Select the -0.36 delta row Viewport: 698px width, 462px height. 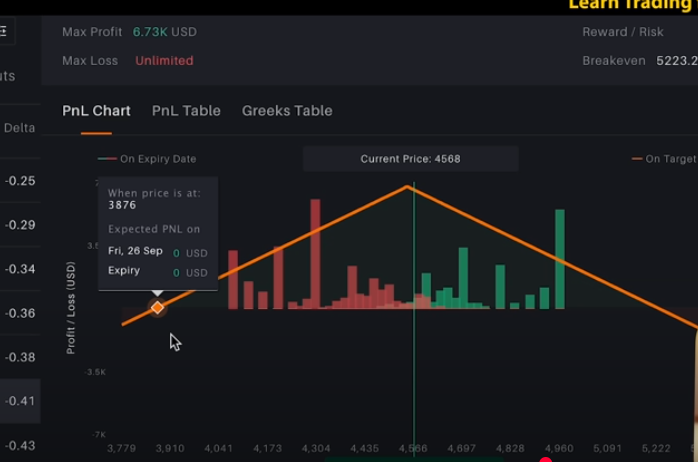click(x=20, y=313)
